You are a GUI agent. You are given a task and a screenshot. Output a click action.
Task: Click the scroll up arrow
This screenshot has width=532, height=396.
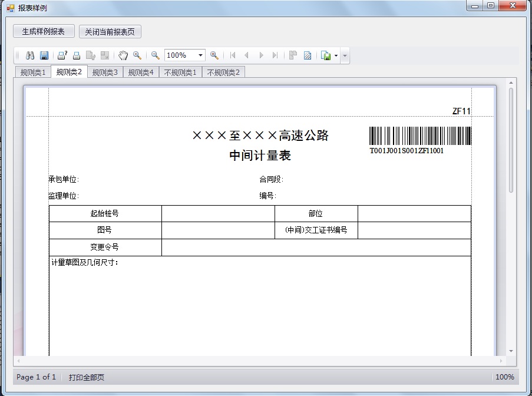[511, 83]
